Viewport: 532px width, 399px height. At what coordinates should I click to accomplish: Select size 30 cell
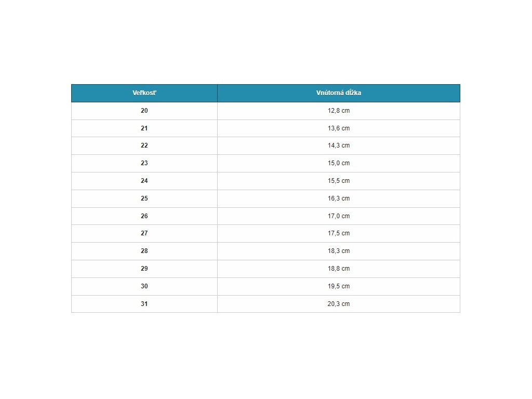pos(144,286)
